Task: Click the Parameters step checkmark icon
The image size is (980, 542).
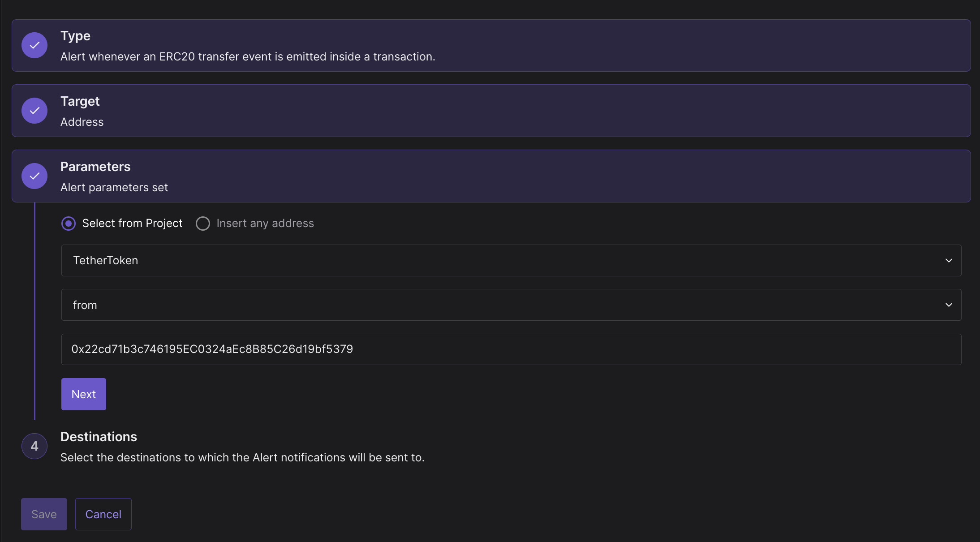Action: coord(34,176)
